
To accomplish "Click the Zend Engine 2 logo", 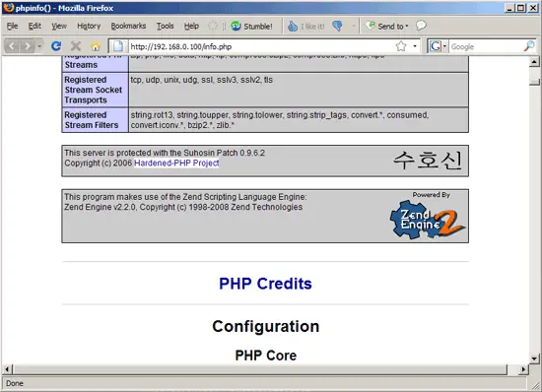I will pos(428,220).
